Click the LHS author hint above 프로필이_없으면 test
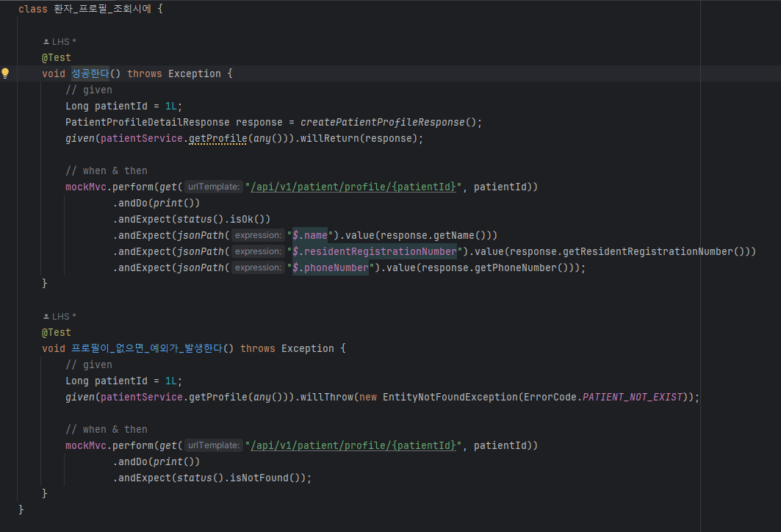The height and width of the screenshot is (532, 781). pos(60,317)
